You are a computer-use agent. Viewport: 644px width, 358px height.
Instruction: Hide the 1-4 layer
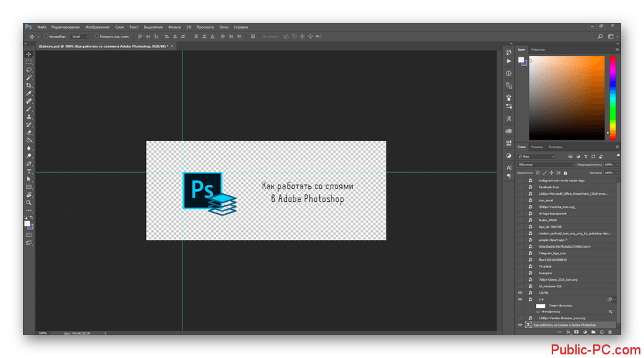click(x=520, y=299)
